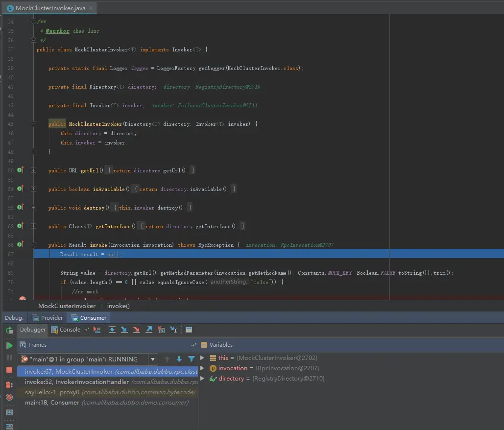Click implements gutter icon on line 66
Screen dimensions: 504x430
tap(21, 244)
